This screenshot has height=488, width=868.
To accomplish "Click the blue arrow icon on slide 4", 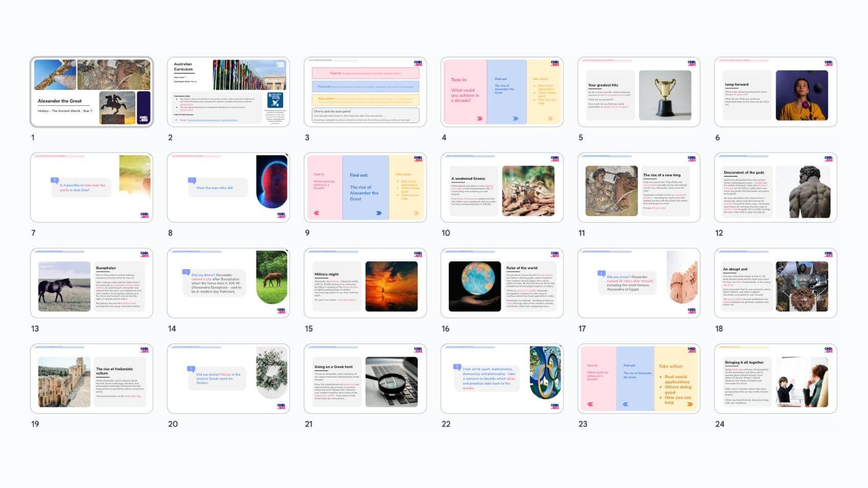I will pos(515,119).
